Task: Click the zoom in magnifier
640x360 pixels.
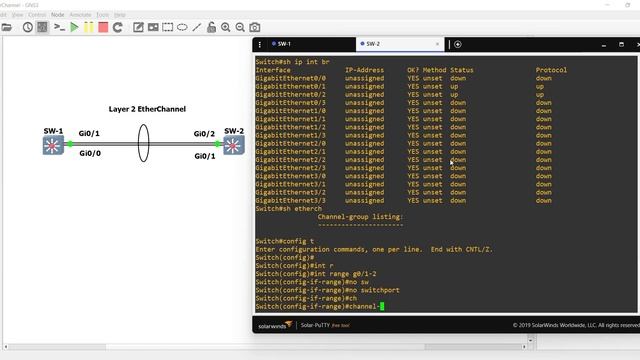Action: 226,27
